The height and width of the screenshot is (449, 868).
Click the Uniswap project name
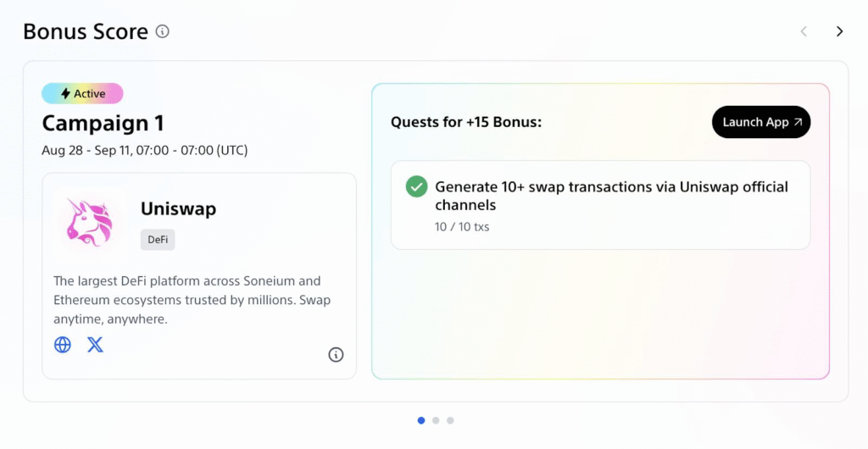178,209
